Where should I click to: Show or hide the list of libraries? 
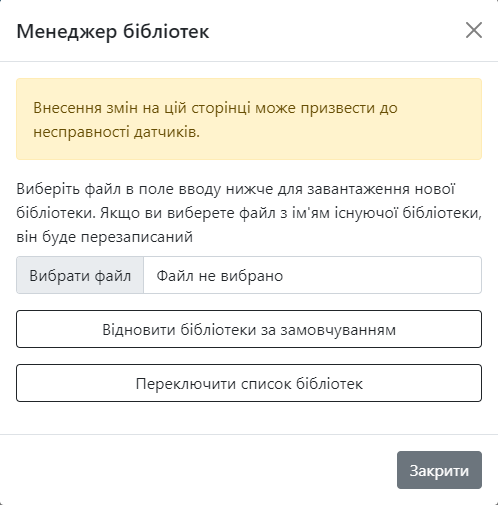tap(249, 383)
